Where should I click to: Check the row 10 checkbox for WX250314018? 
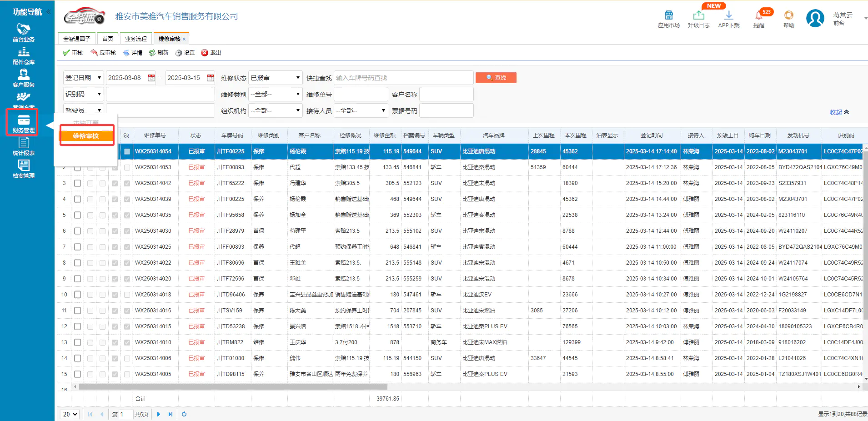(x=78, y=295)
